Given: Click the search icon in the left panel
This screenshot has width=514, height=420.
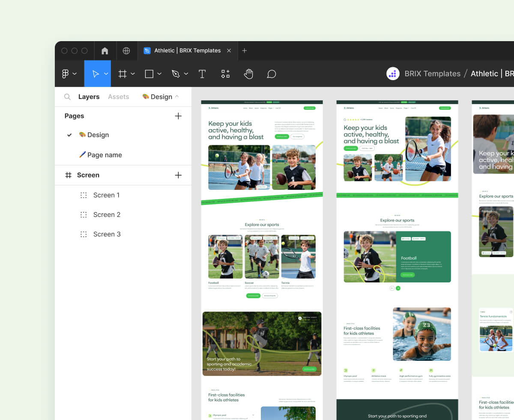Looking at the screenshot, I should pyautogui.click(x=67, y=96).
